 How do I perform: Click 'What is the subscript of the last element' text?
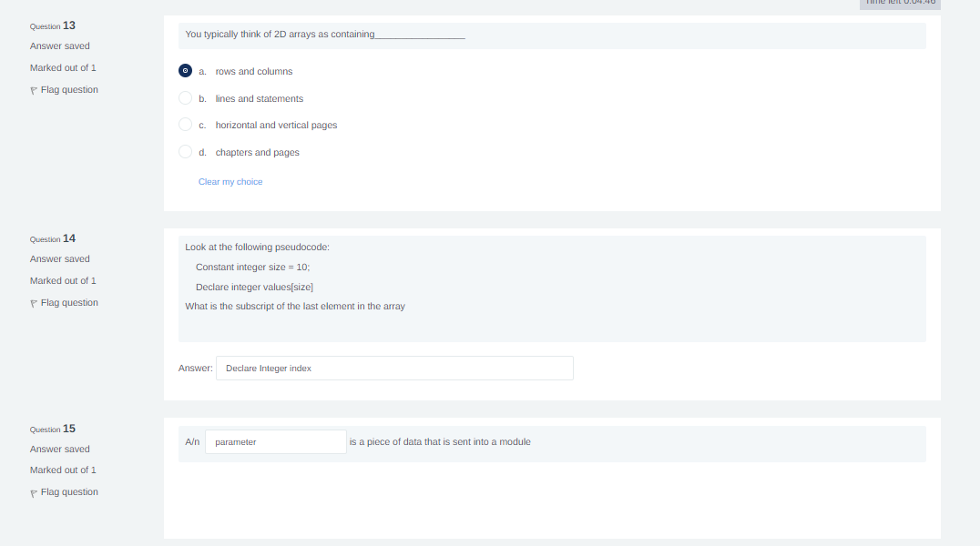[295, 306]
